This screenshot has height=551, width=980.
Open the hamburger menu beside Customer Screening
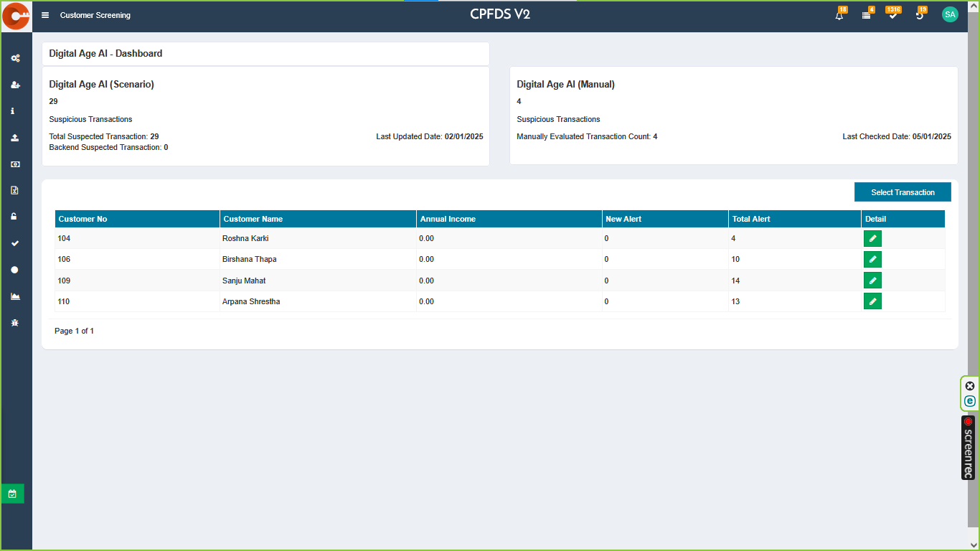[x=45, y=15]
